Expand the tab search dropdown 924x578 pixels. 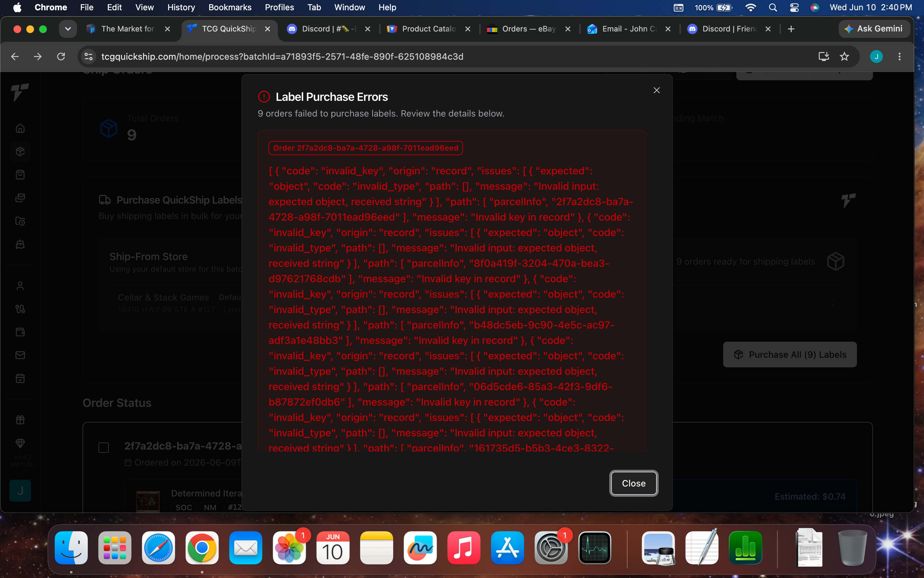click(68, 29)
